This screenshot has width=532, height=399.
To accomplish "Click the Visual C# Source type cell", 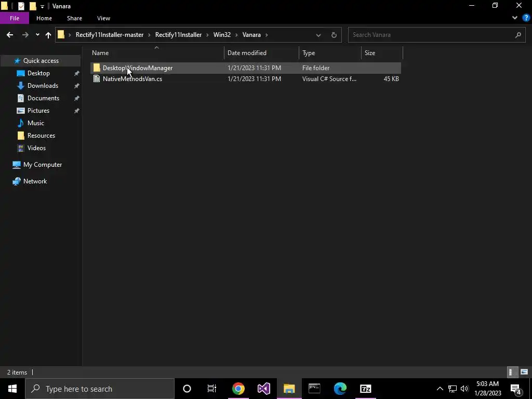I will [x=329, y=79].
